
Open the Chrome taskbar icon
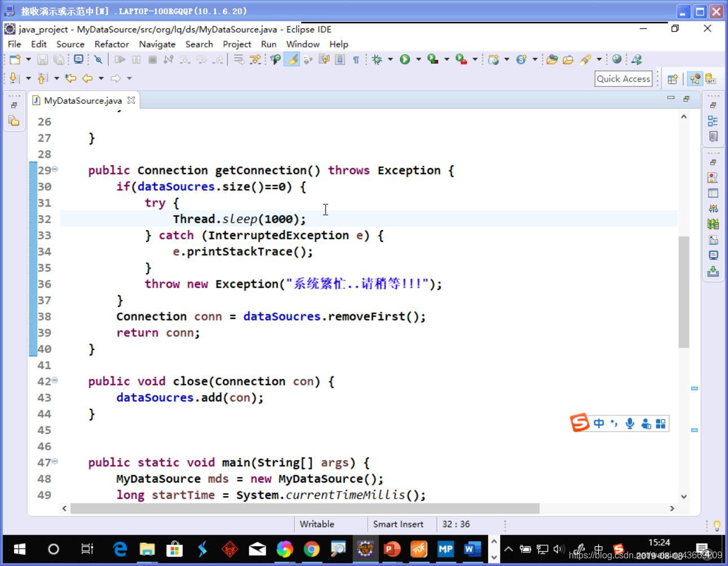(x=312, y=549)
